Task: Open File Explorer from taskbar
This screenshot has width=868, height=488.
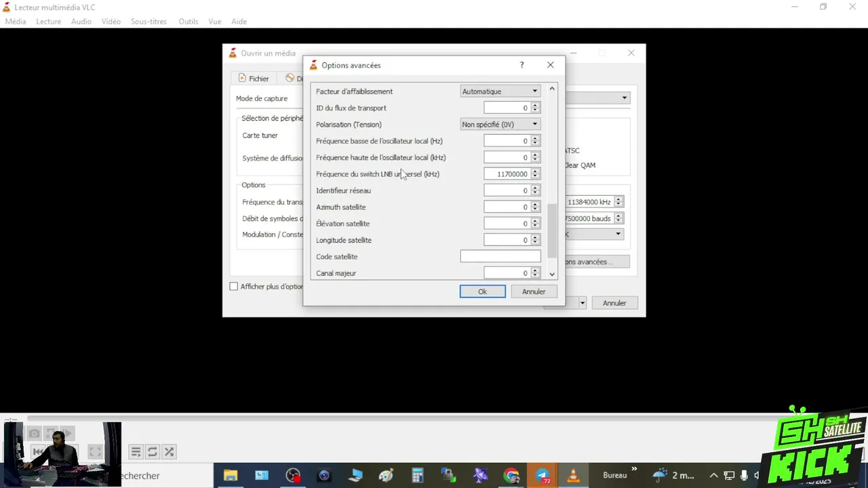Action: (x=231, y=476)
